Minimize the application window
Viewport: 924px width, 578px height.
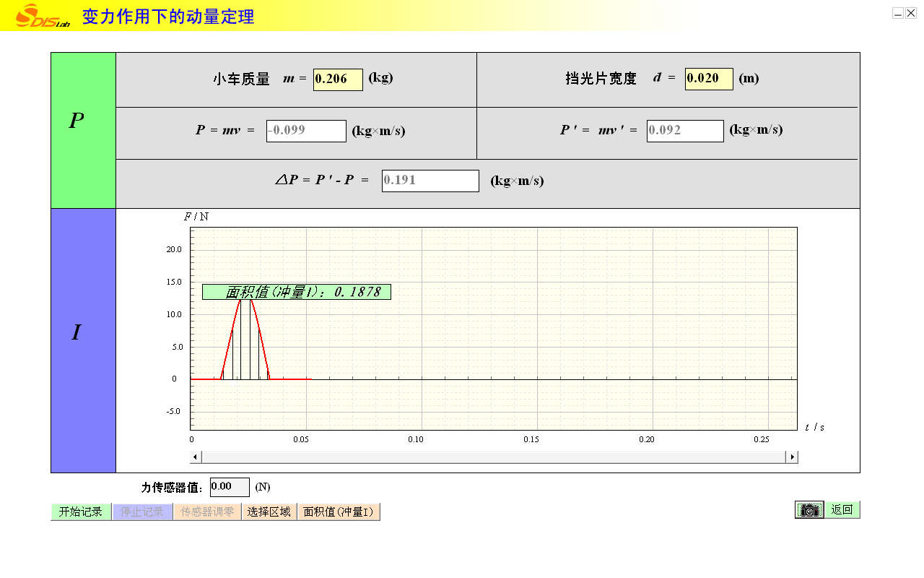click(897, 13)
